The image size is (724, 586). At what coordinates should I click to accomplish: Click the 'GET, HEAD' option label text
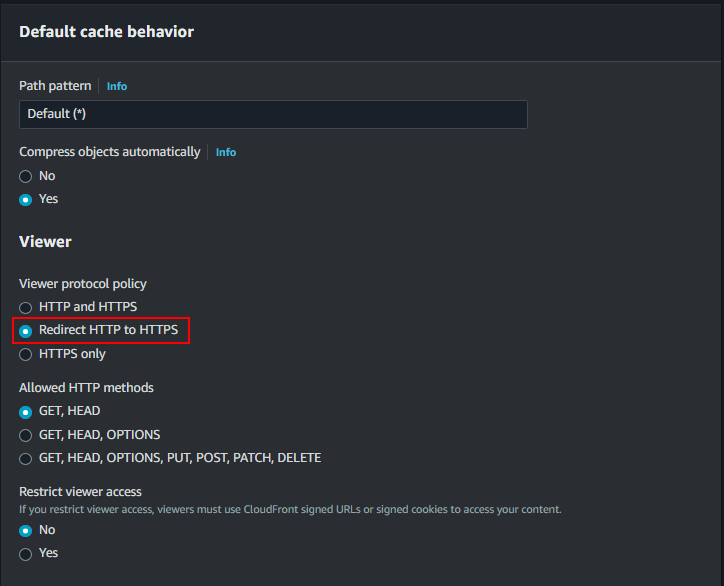pos(69,411)
